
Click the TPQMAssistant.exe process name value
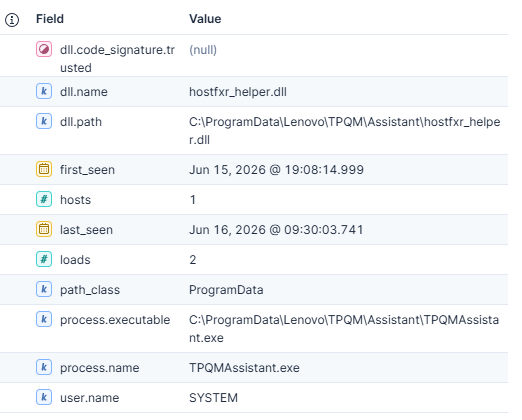pyautogui.click(x=244, y=368)
